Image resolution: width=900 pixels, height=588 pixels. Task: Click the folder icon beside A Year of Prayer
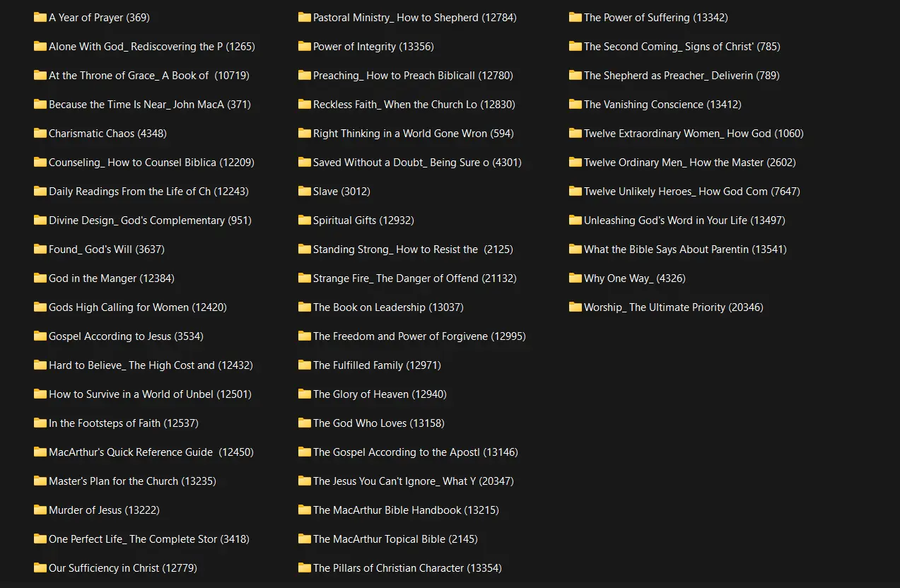40,17
